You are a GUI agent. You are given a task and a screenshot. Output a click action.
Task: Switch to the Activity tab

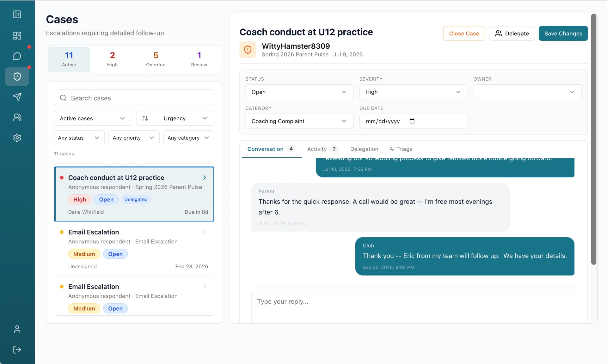coord(322,149)
